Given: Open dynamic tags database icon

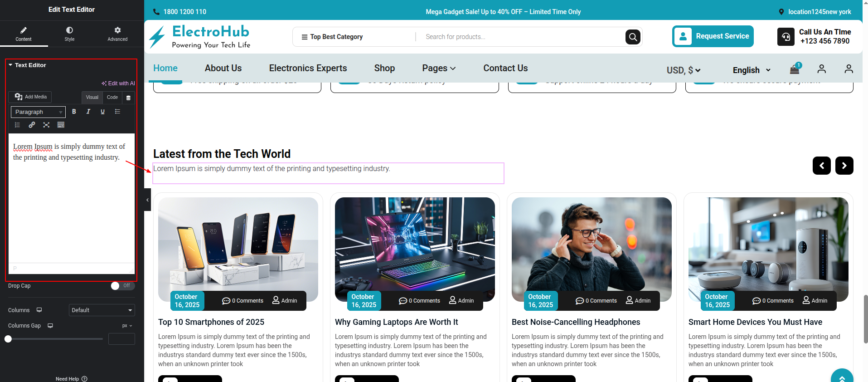Looking at the screenshot, I should 128,98.
